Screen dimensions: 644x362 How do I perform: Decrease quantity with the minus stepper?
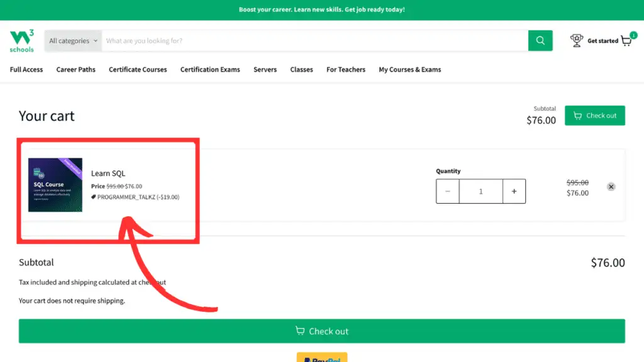coord(447,191)
